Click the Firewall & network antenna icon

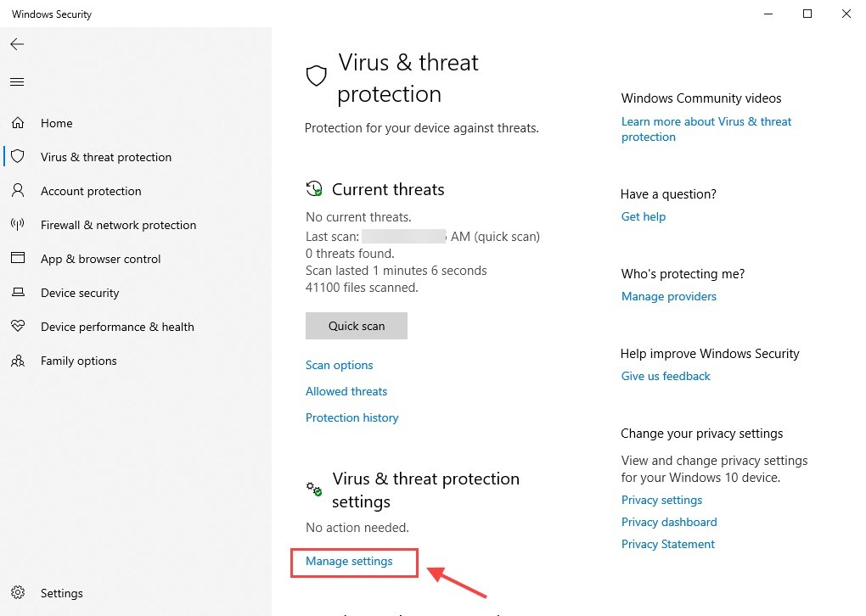click(x=17, y=225)
